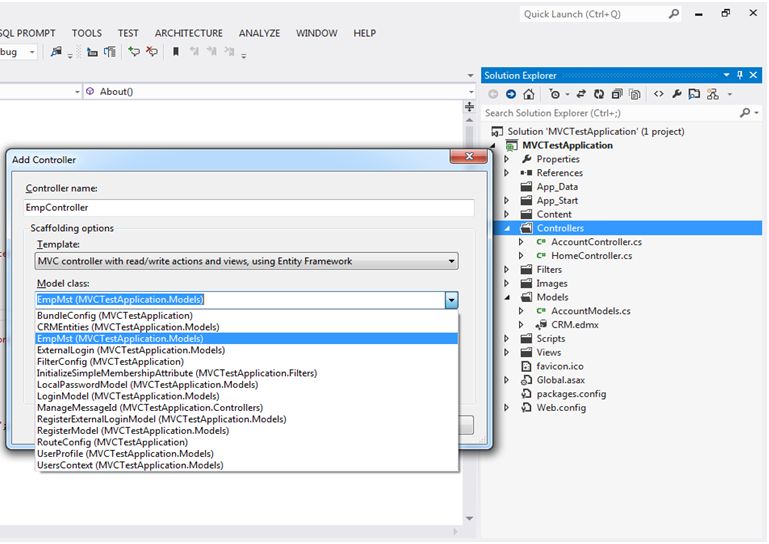Toggle bookmark icon in the main toolbar
The height and width of the screenshot is (544, 769).
(176, 52)
